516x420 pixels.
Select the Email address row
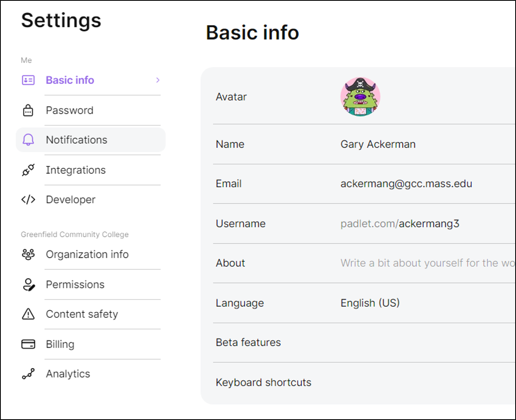click(x=406, y=184)
